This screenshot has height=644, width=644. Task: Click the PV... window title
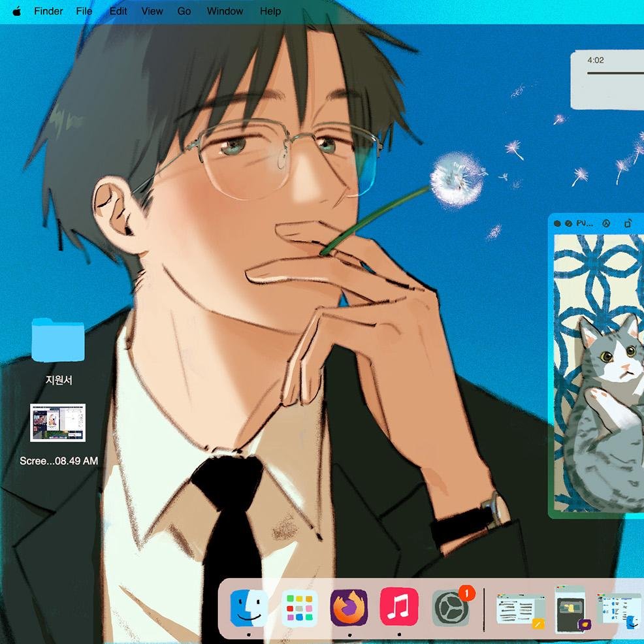(585, 223)
